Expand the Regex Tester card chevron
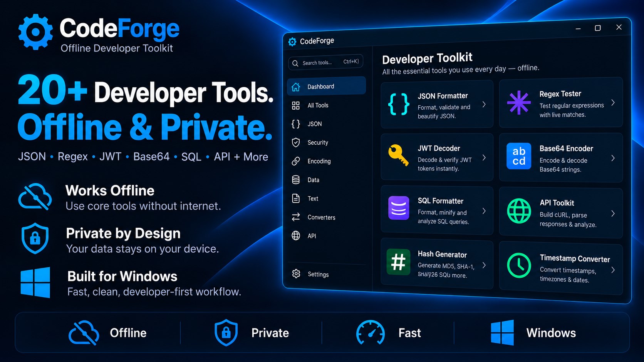 (613, 103)
